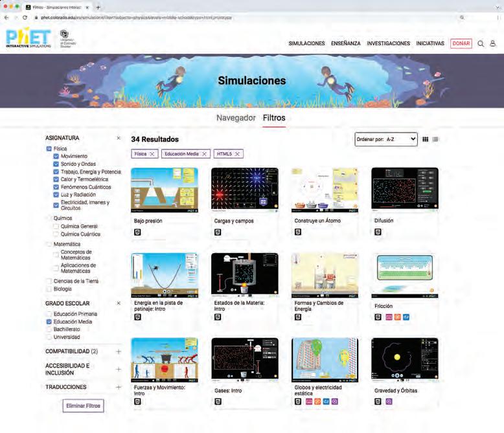Enable the Química General checkbox
504x433 pixels.
[56, 226]
